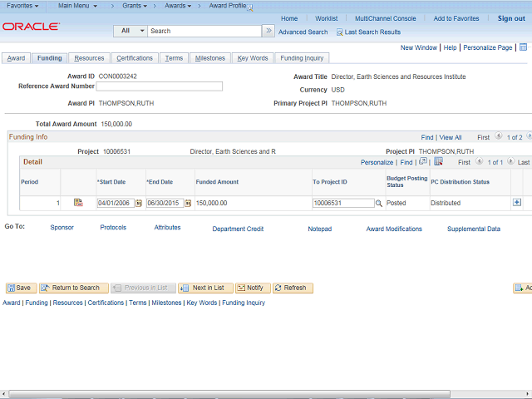Screen dimensions: 532x399
Task: Click the Search text box
Action: coord(204,31)
